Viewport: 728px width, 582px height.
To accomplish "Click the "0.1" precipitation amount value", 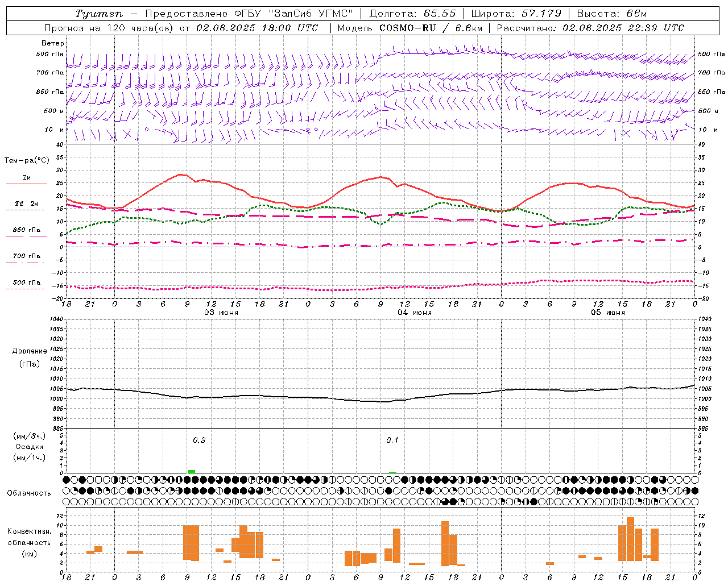I will [392, 440].
